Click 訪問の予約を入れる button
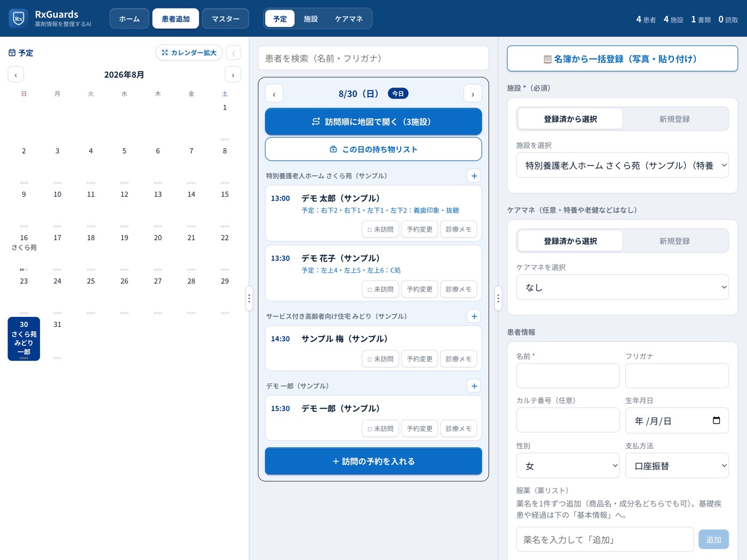The image size is (747, 560). (373, 461)
